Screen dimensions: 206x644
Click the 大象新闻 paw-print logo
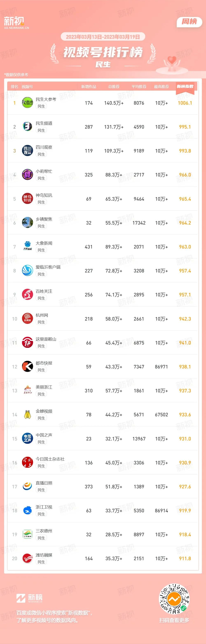[27, 247]
